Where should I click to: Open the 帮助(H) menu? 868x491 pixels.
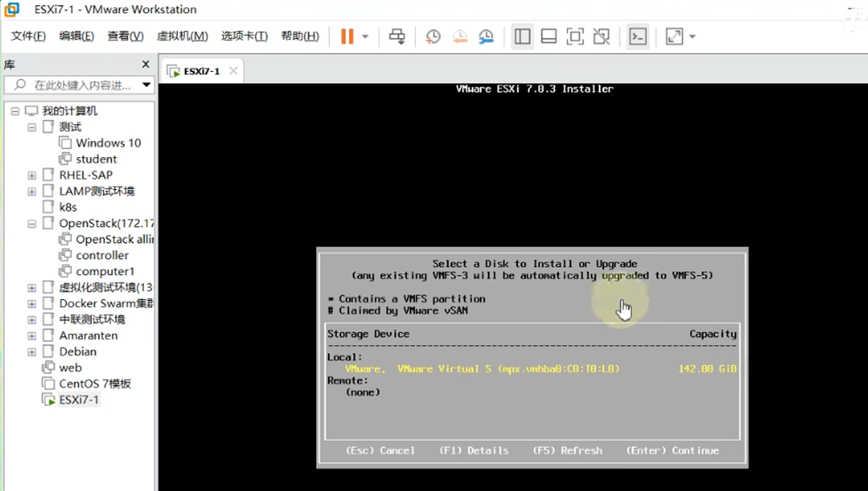click(300, 36)
